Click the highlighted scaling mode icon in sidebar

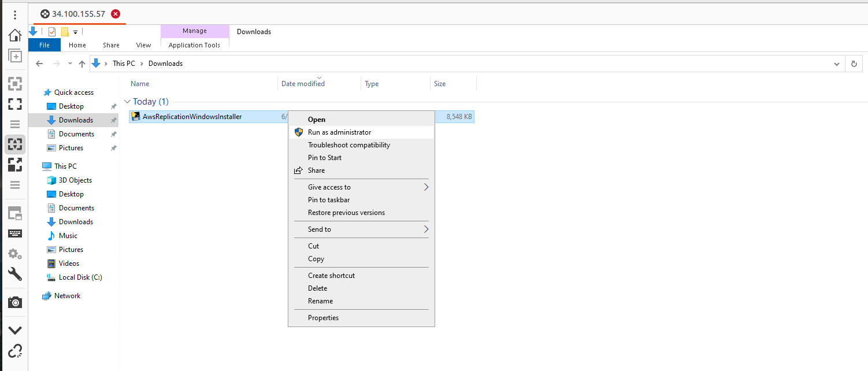coord(15,144)
